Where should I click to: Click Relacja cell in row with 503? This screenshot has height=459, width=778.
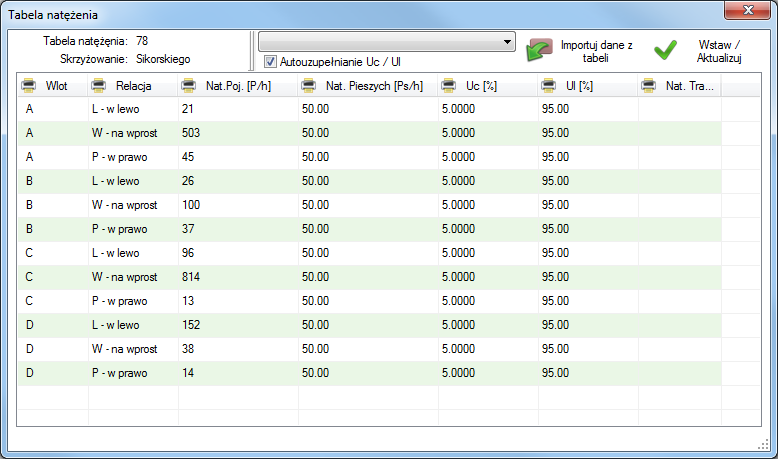(133, 133)
